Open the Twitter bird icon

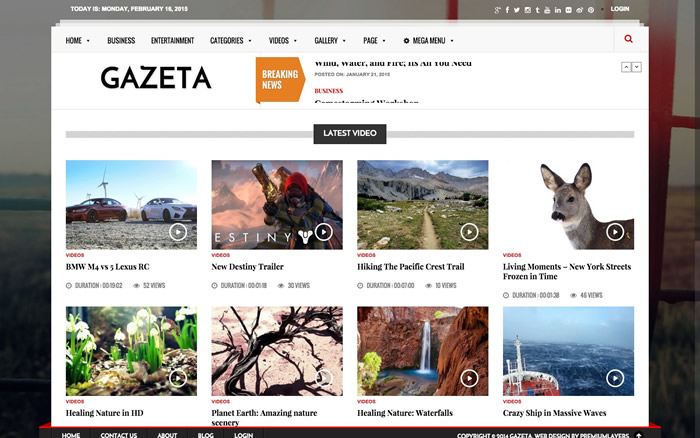(x=517, y=10)
